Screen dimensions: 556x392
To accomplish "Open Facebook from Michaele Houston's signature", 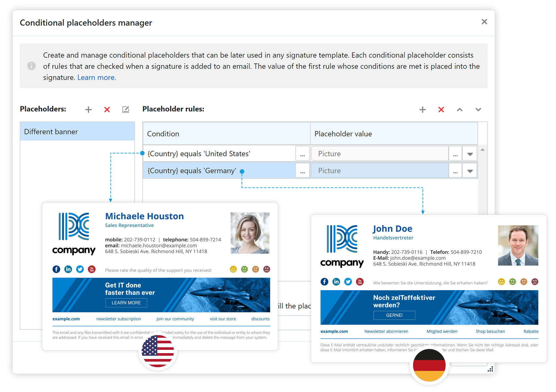I will 56,269.
